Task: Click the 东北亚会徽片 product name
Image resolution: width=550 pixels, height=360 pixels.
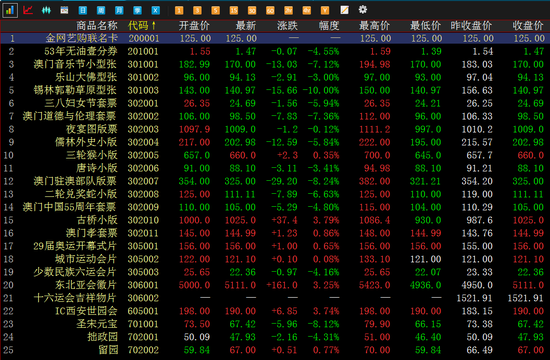Action: tap(86, 285)
